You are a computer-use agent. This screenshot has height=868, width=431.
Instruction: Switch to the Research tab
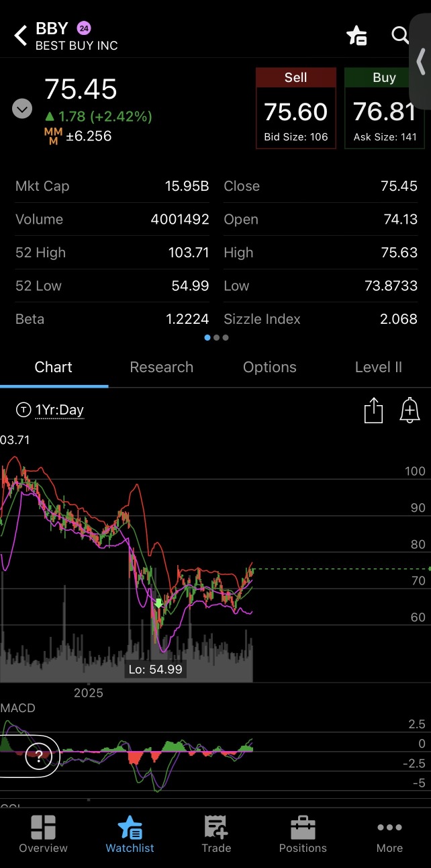tap(161, 367)
